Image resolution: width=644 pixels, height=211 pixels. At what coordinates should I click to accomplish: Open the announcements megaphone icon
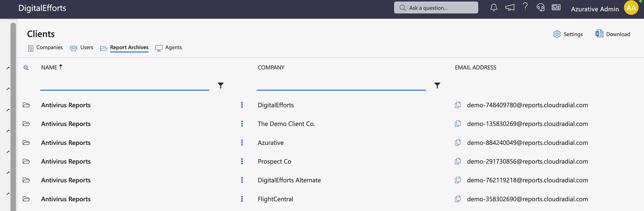(x=510, y=8)
